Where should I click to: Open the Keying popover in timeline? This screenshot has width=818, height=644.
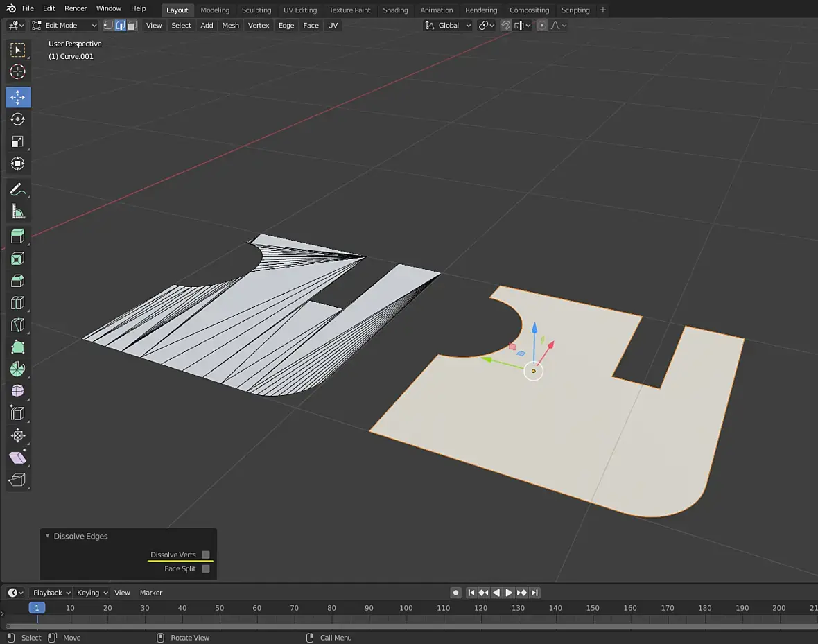pyautogui.click(x=92, y=593)
